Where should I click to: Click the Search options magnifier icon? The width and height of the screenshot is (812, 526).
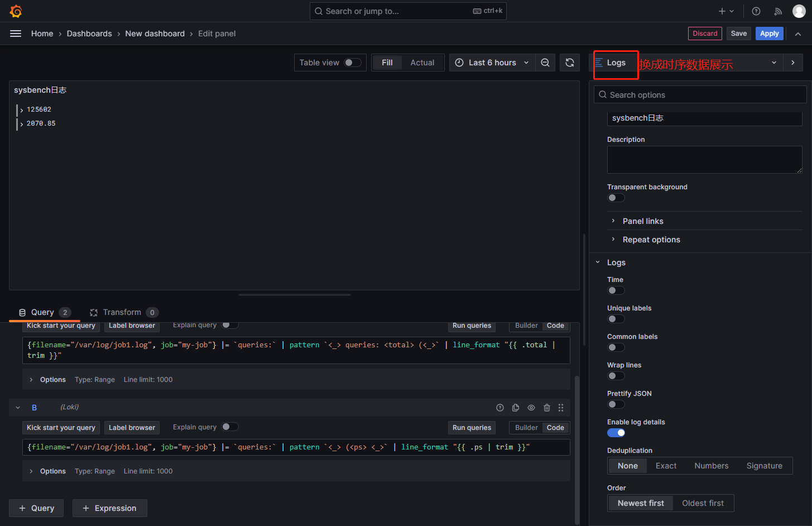tap(603, 95)
